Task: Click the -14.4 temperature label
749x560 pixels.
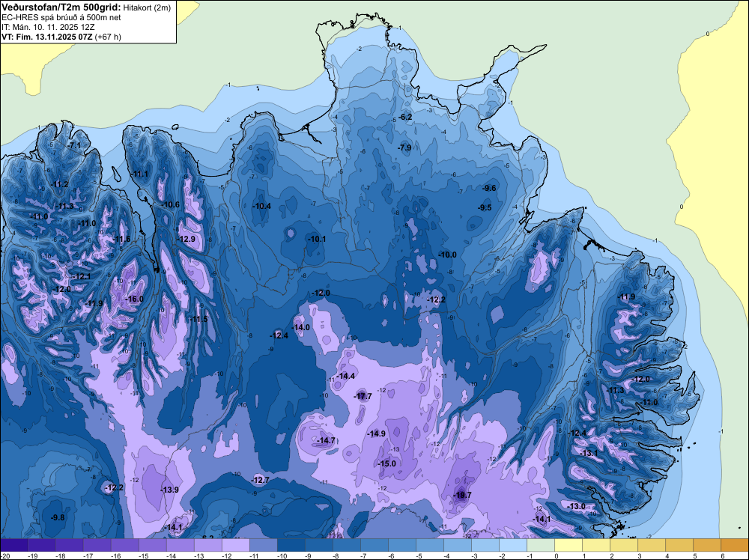Action: (345, 376)
